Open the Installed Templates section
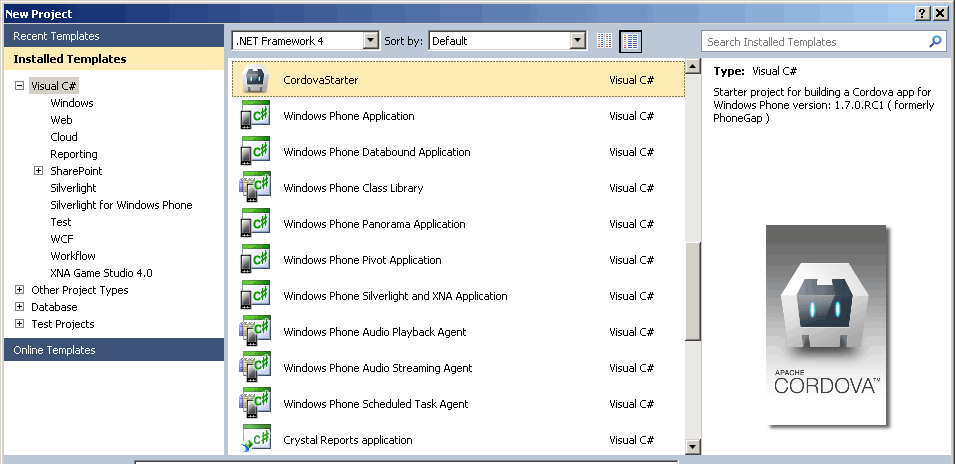The width and height of the screenshot is (956, 464). click(x=114, y=59)
